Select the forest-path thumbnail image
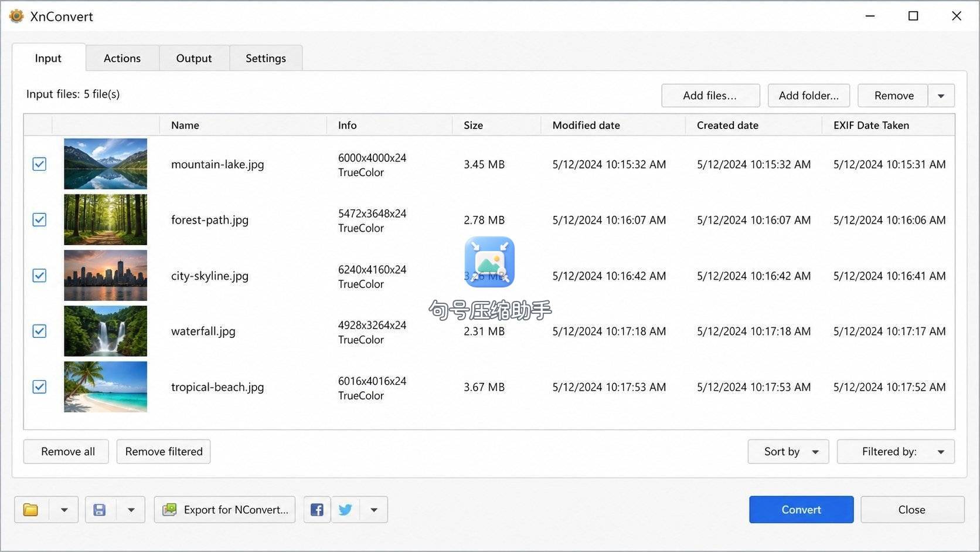 coord(106,219)
